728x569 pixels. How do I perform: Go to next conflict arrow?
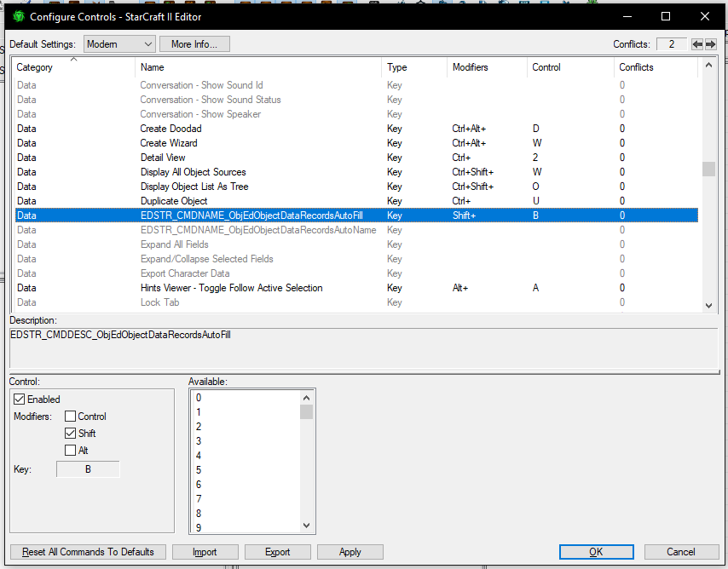point(710,44)
